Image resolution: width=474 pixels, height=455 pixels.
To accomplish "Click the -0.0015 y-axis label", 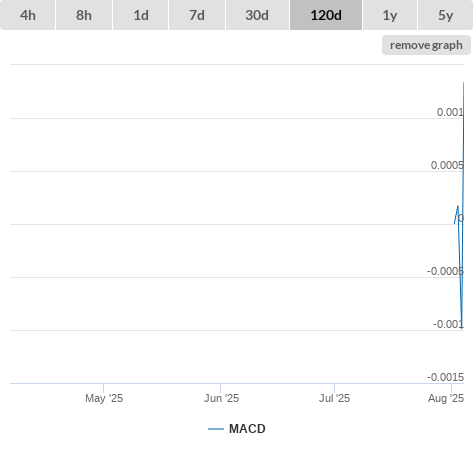I will click(445, 377).
